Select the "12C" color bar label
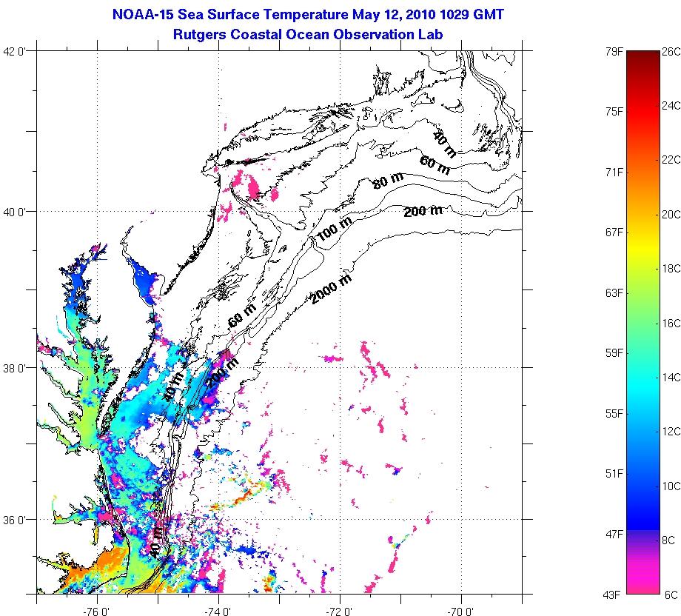The image size is (681, 616). 671,432
